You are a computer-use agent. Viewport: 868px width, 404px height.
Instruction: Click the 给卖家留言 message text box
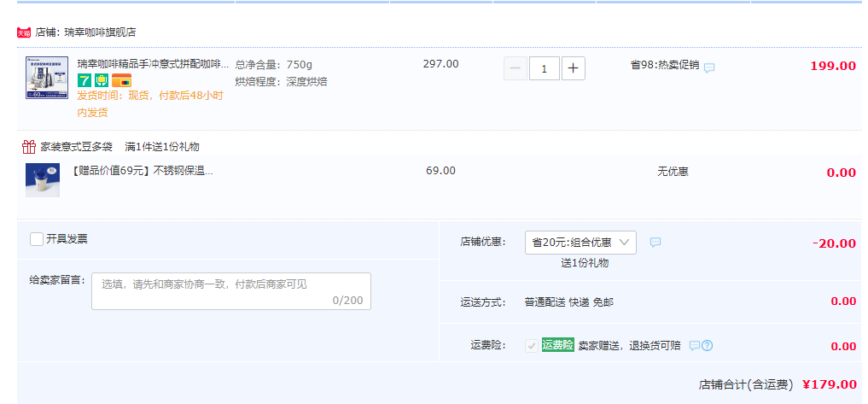point(231,291)
